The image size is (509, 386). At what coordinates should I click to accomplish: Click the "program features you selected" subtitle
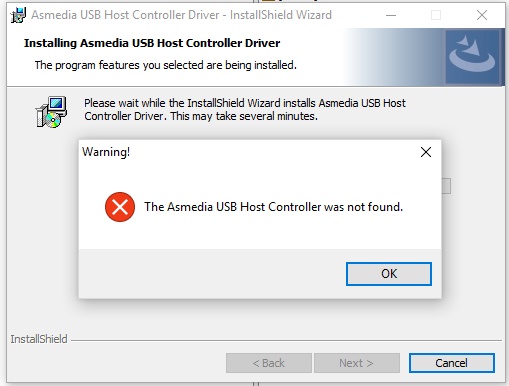(166, 65)
